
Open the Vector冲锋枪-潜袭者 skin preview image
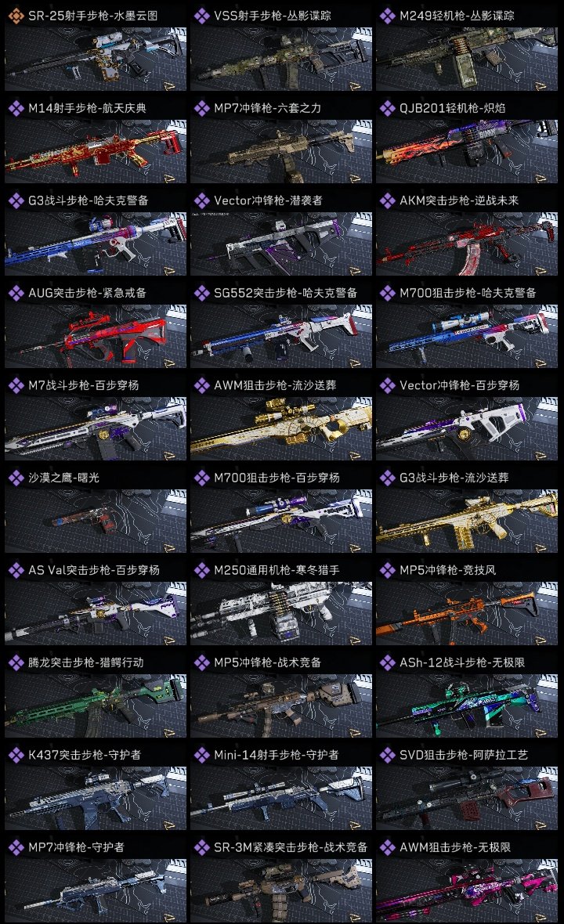pyautogui.click(x=281, y=244)
